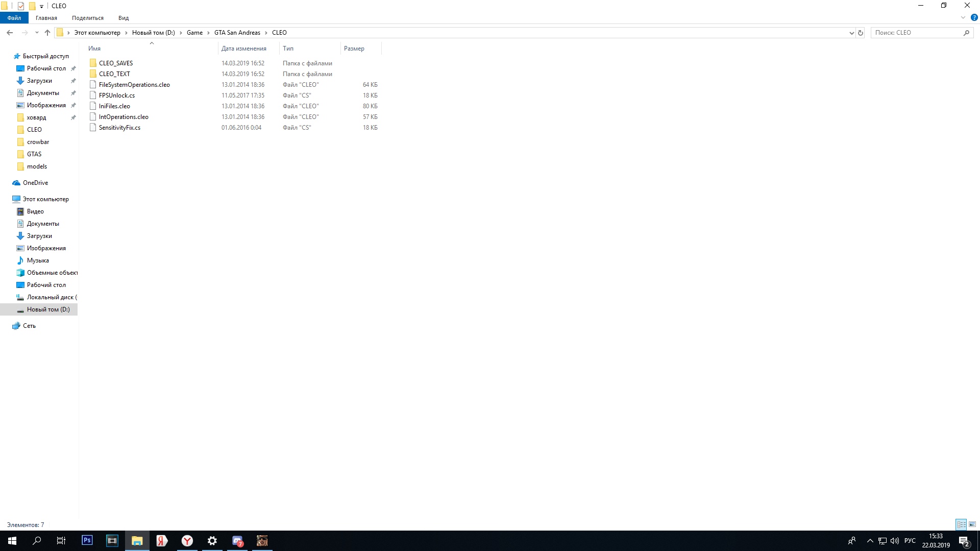Expand the ribbon with the chevron
980x551 pixels.
(x=963, y=17)
